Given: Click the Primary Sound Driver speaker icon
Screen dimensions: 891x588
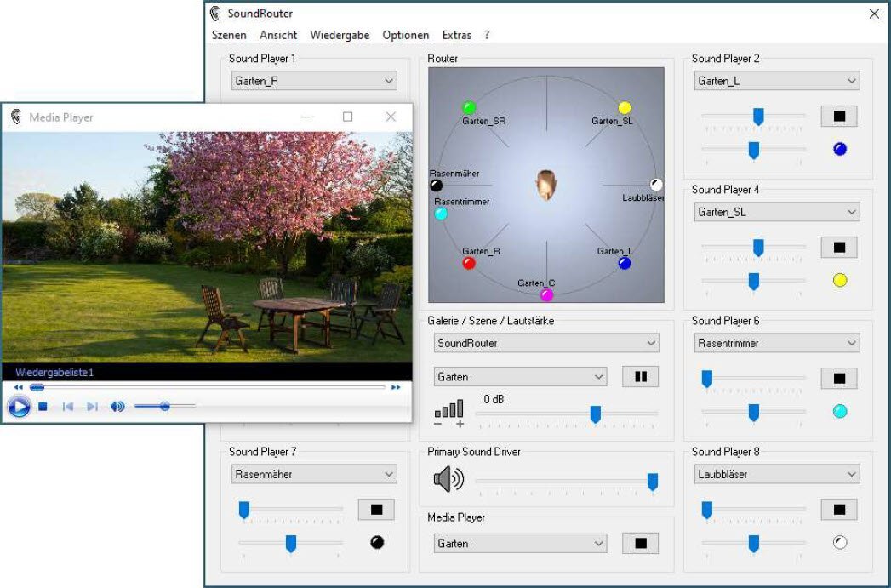Looking at the screenshot, I should click(x=448, y=480).
